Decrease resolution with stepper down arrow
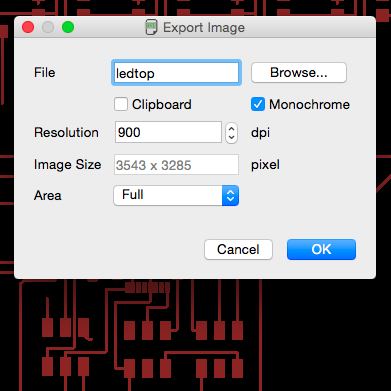 pos(231,138)
